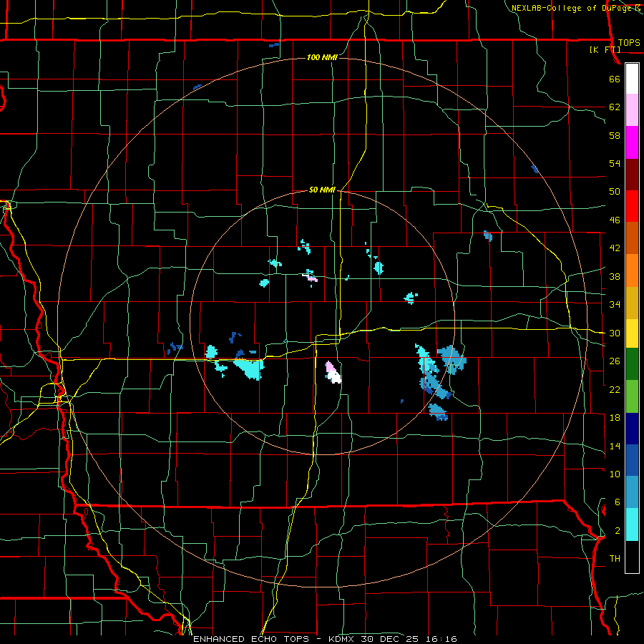Screen dimensions: 644x644
Task: Pick the dark orange 42-46 legend swatch
Action: [x=632, y=238]
